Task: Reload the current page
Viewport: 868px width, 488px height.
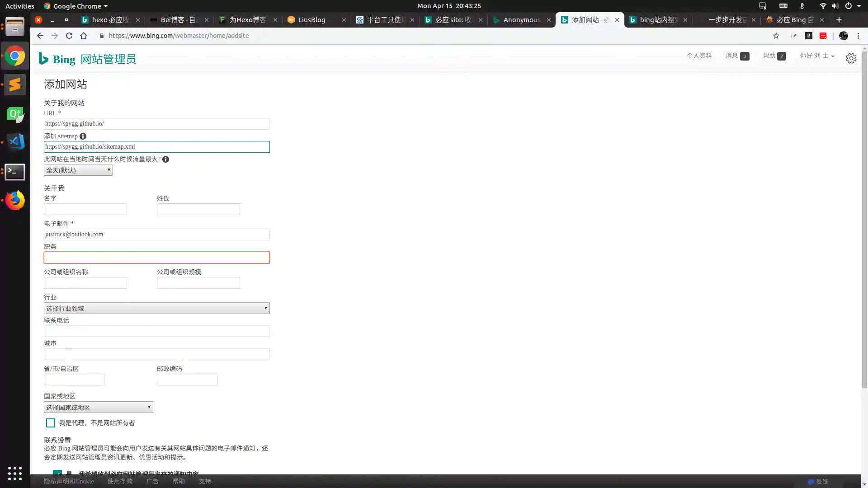Action: (x=69, y=36)
